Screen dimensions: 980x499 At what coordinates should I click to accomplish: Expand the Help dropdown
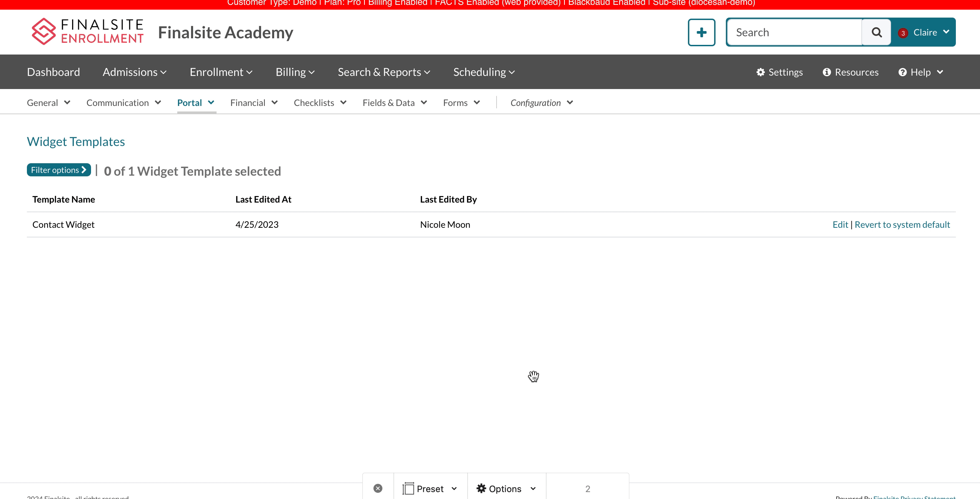(921, 72)
